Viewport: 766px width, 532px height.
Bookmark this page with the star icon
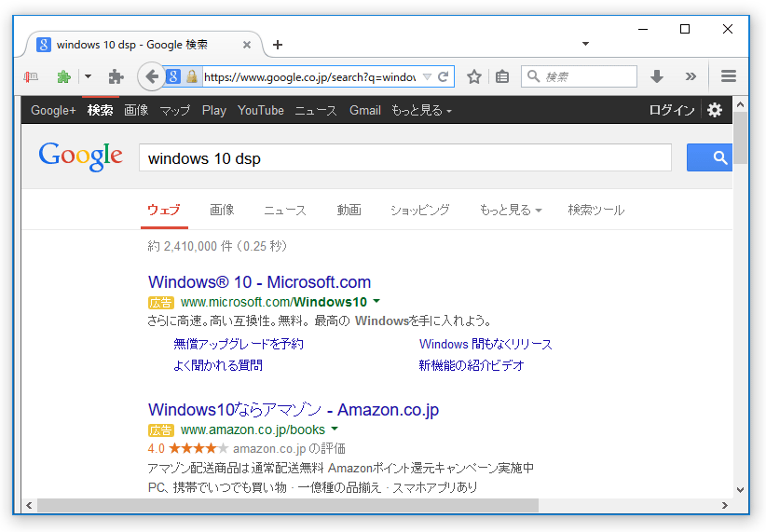point(474,76)
